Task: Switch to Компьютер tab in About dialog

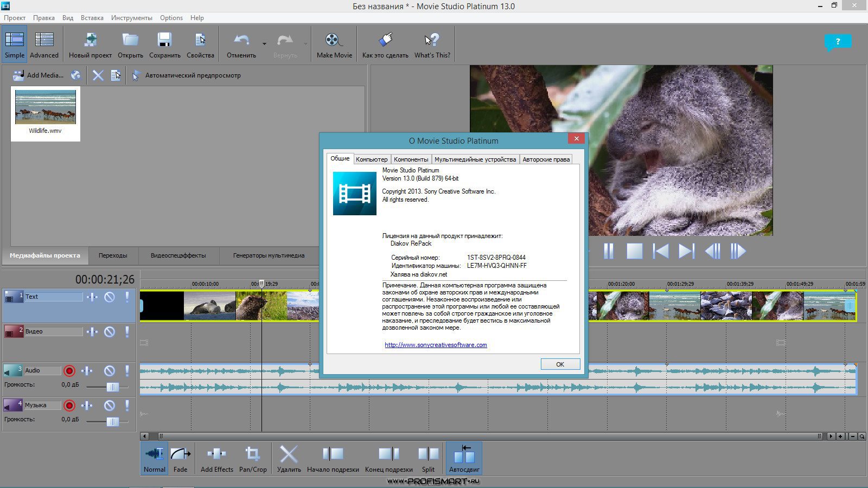Action: (x=372, y=159)
